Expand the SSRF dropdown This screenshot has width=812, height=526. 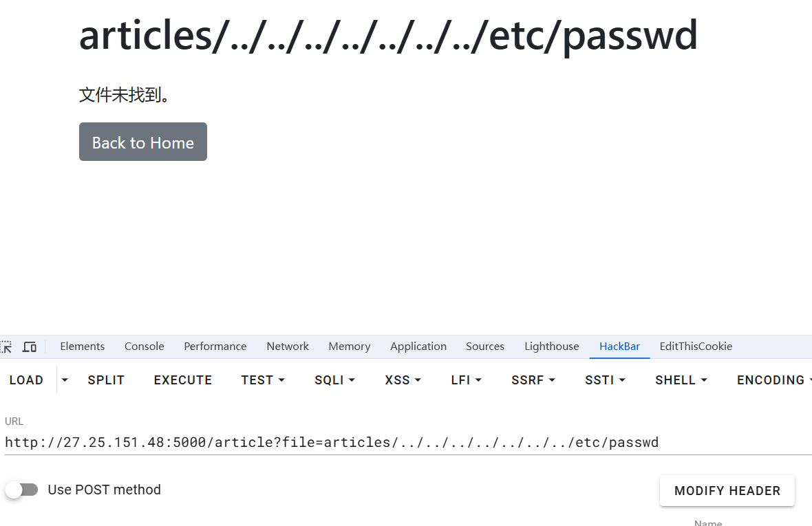coord(533,380)
